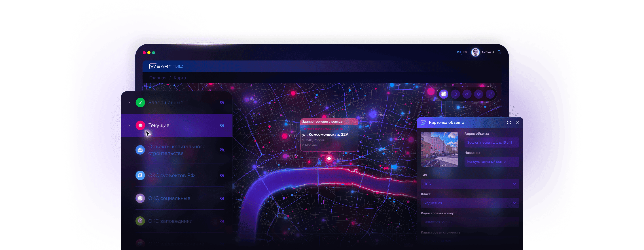
Task: Open the map layers tool
Action: [479, 94]
